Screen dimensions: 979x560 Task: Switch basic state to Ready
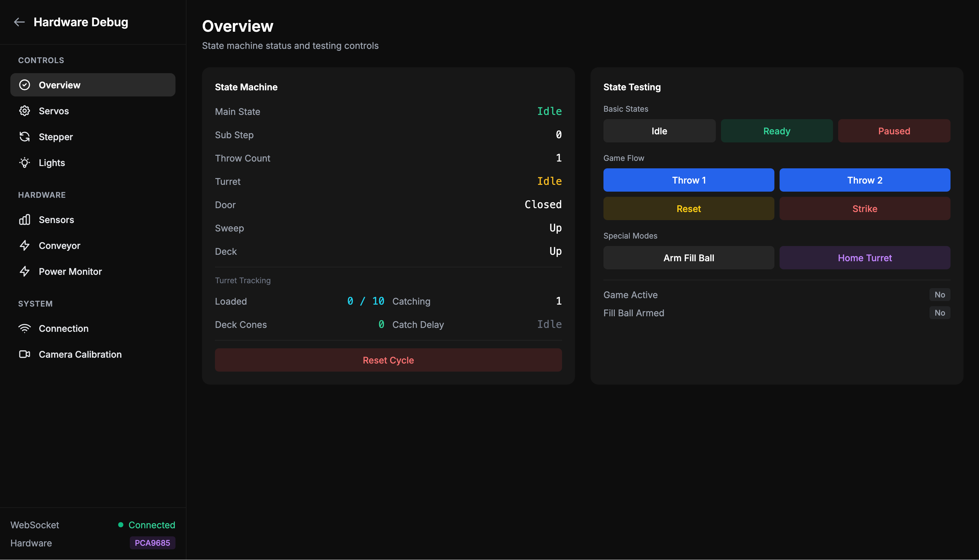(x=776, y=131)
